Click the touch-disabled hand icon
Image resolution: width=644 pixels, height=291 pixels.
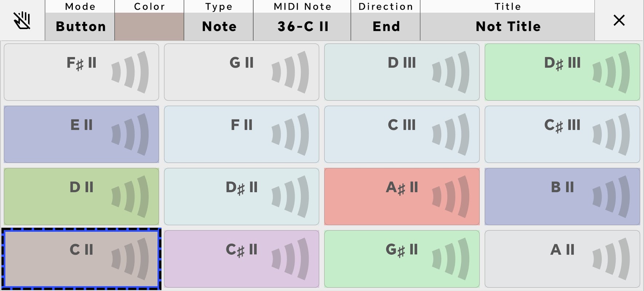click(22, 20)
